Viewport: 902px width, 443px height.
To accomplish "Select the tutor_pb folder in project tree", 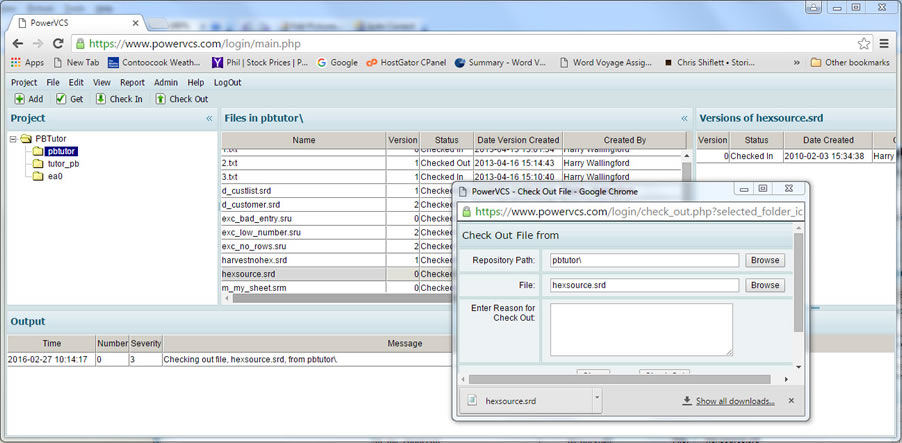I will pos(62,163).
